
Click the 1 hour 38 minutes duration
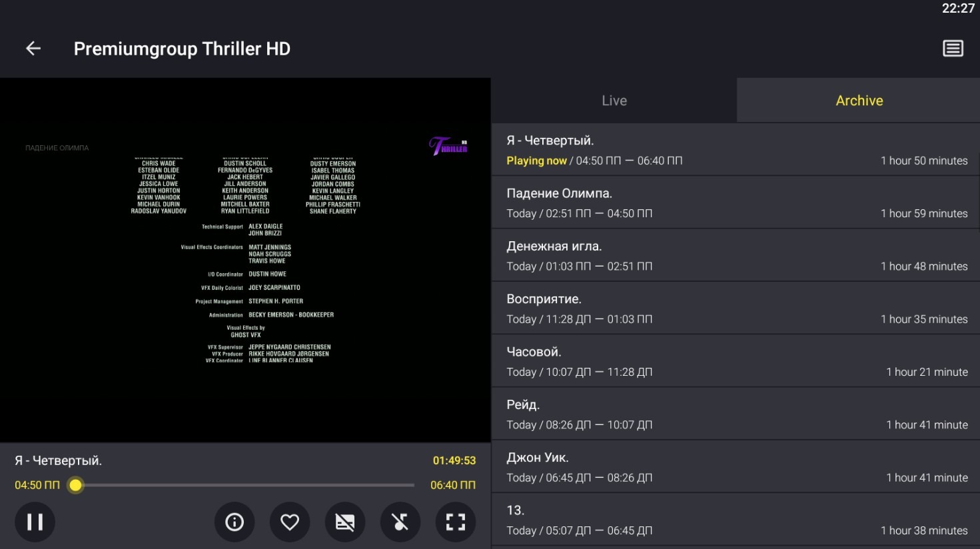[924, 530]
